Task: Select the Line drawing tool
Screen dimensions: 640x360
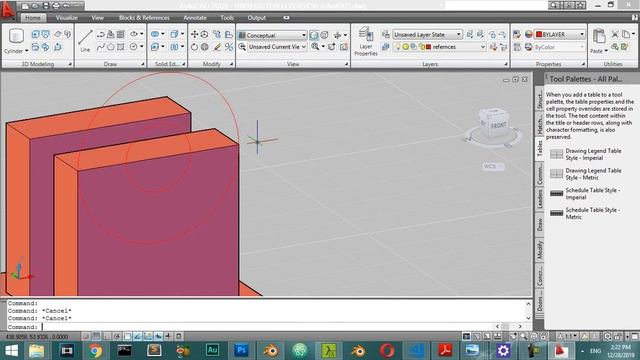Action: click(85, 41)
